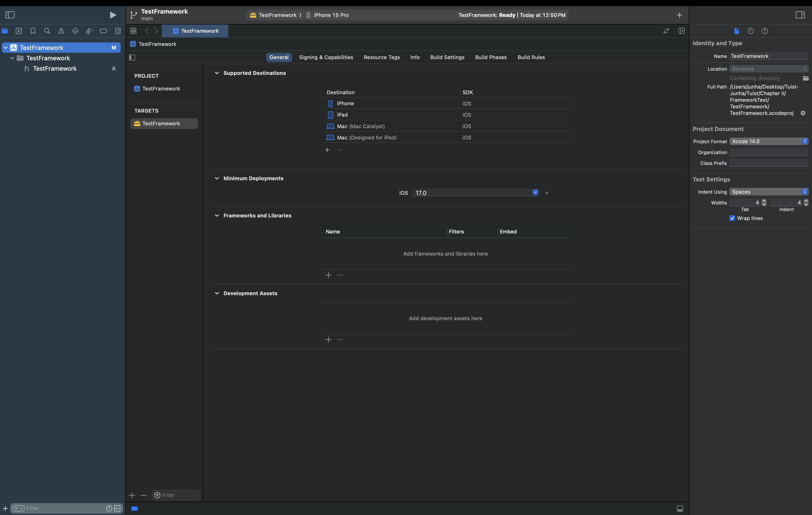Select the TestFramework header file
This screenshot has height=515, width=812.
coord(55,68)
